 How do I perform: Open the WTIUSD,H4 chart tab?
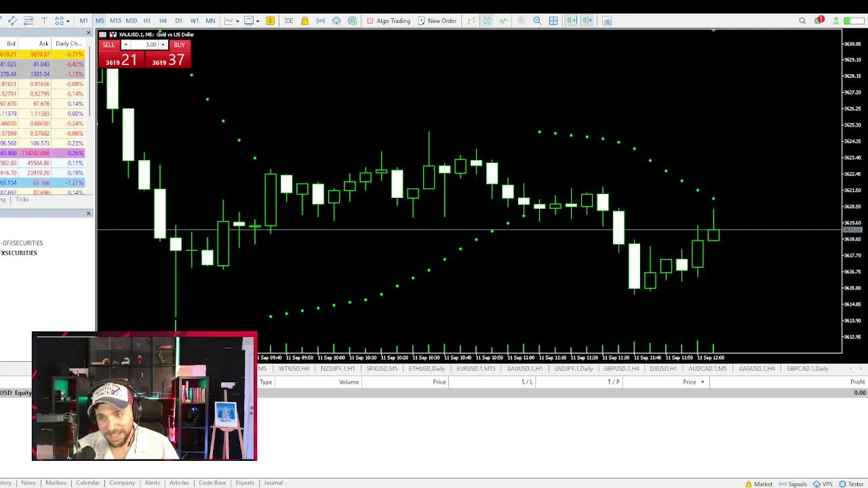(294, 369)
